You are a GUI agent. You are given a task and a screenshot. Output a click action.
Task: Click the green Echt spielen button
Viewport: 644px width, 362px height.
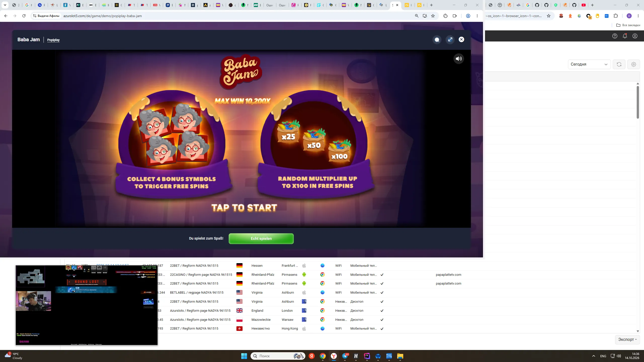261,239
